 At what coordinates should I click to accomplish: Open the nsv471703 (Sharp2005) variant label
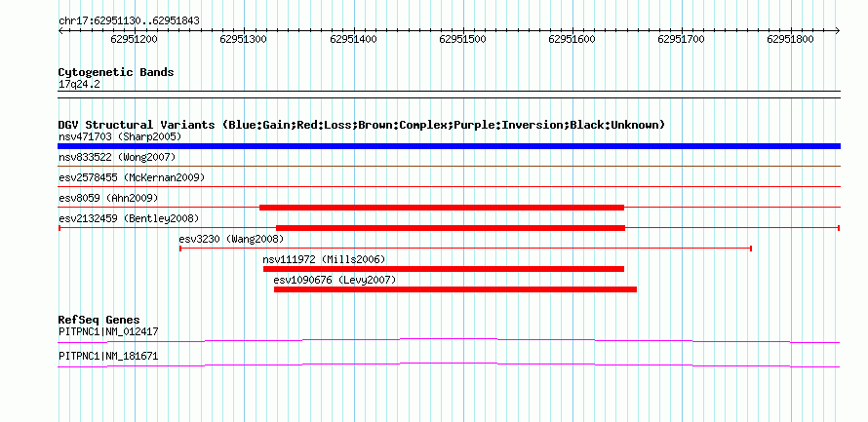(120, 136)
